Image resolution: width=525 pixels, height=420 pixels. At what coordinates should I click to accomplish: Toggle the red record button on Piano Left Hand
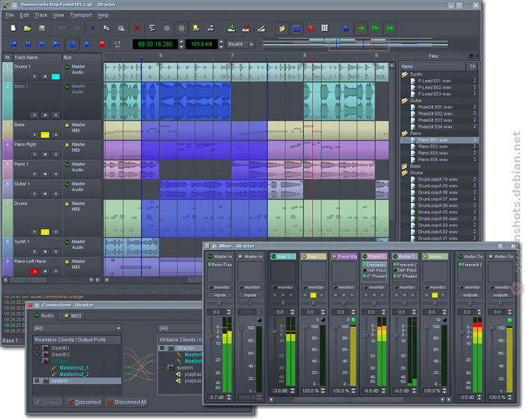pyautogui.click(x=34, y=272)
